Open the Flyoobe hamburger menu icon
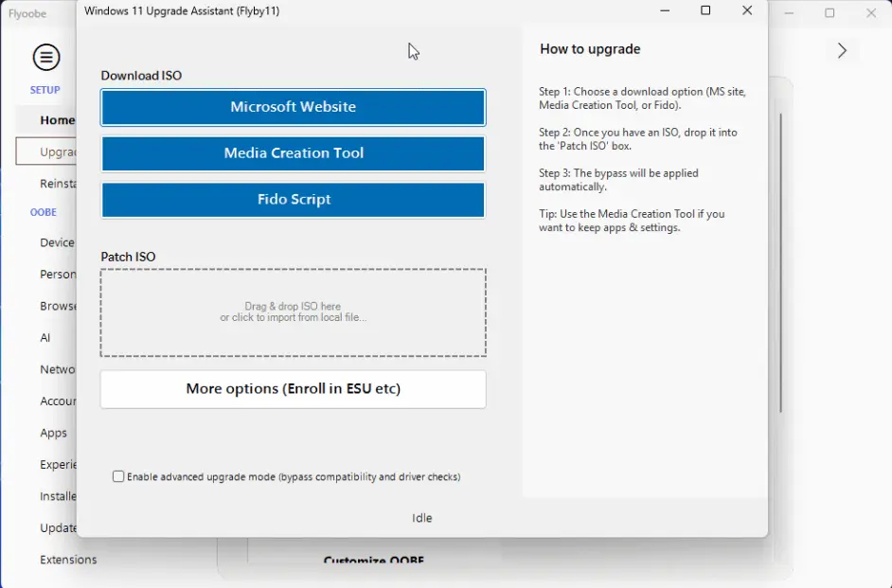This screenshot has height=588, width=892. pos(46,57)
